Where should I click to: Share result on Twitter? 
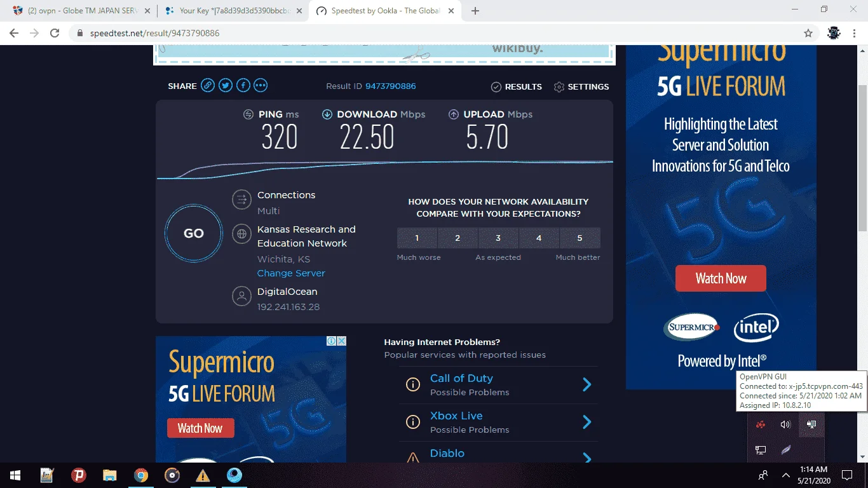point(226,86)
